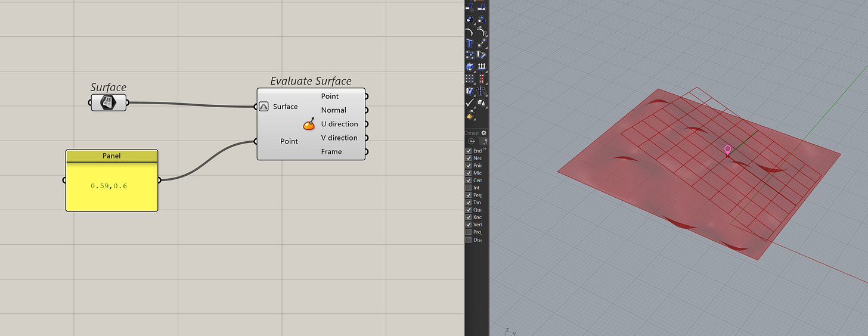The image size is (868, 336).
Task: Click the Point input grip on Evaluate Surface
Action: point(256,141)
